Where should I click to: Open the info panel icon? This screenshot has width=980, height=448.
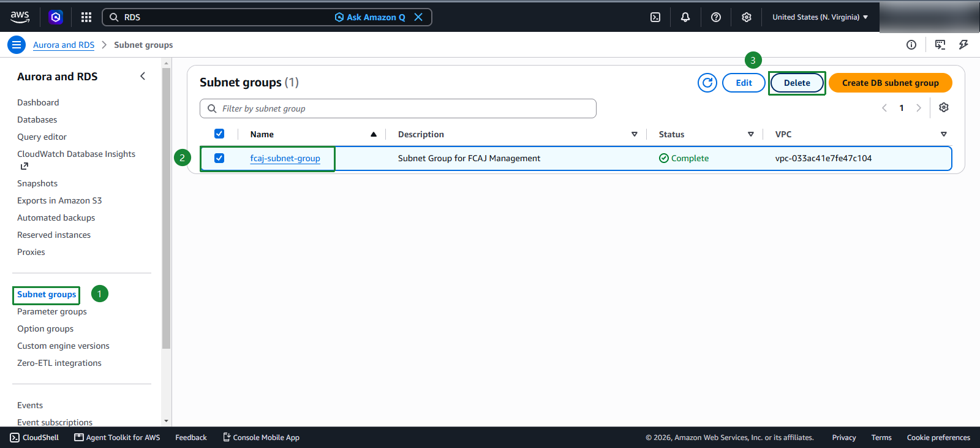point(911,45)
